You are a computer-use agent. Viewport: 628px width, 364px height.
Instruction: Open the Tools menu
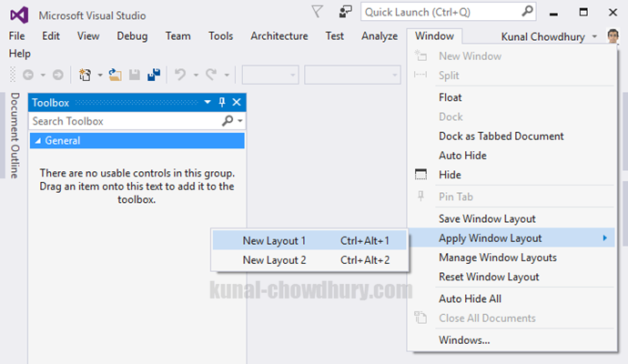coord(220,36)
